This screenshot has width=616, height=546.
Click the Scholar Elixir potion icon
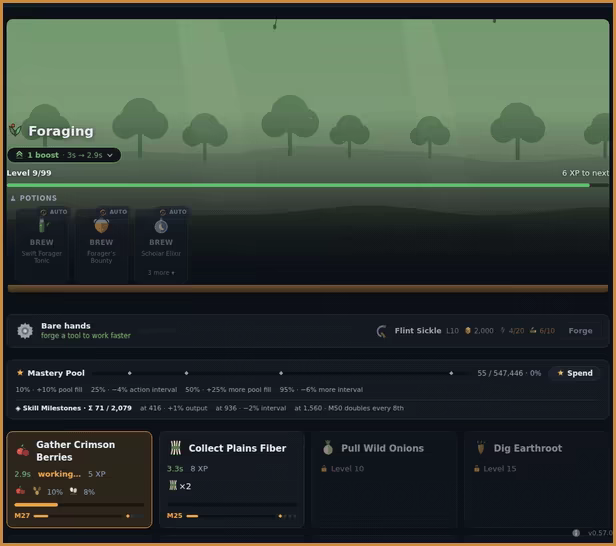[161, 226]
